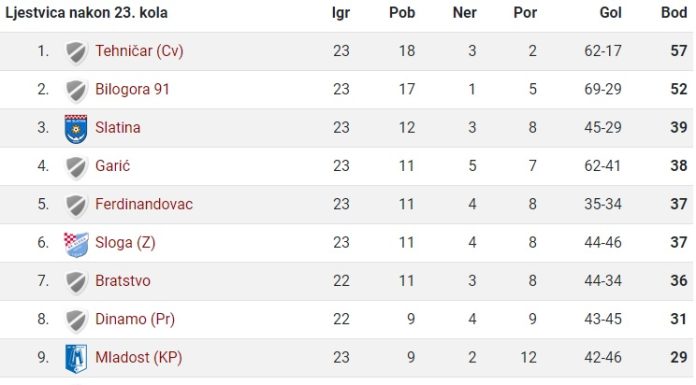Viewport: 696px width, 385px height.
Task: Select the Ferdinandovac team name
Action: click(144, 204)
